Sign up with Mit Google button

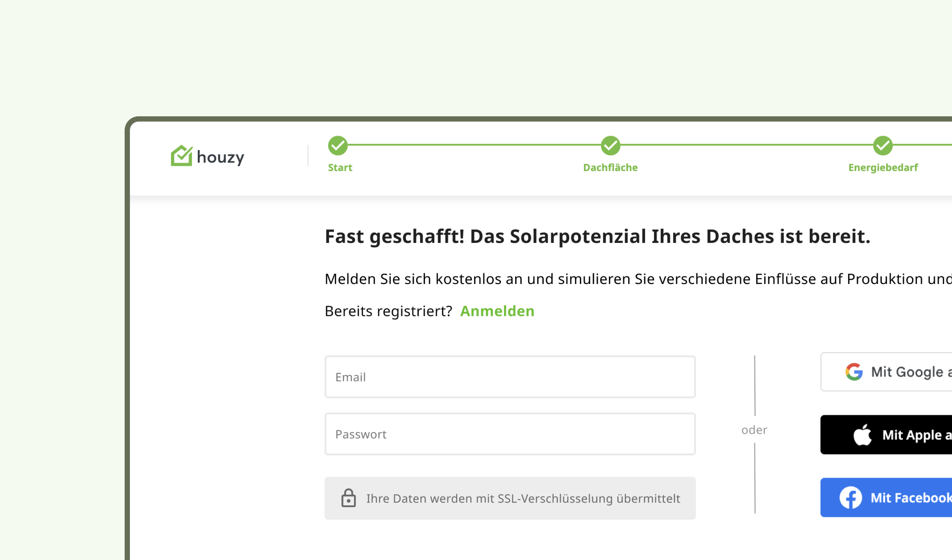click(886, 372)
